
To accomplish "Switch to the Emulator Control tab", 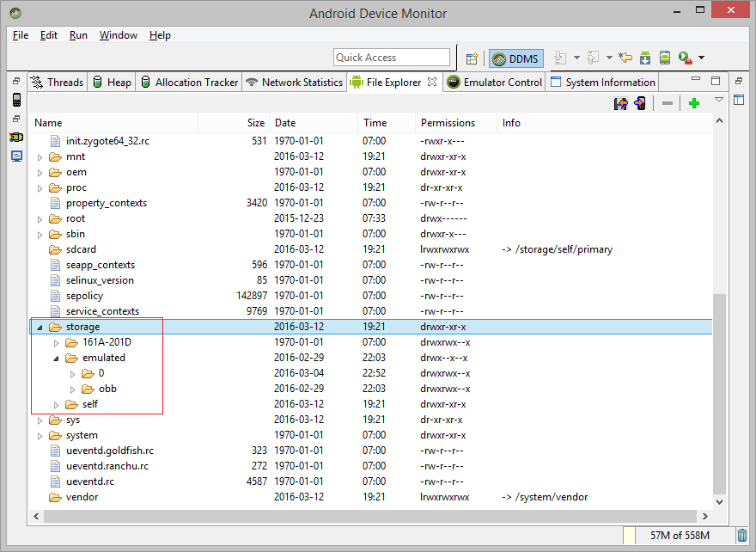I will pos(494,82).
